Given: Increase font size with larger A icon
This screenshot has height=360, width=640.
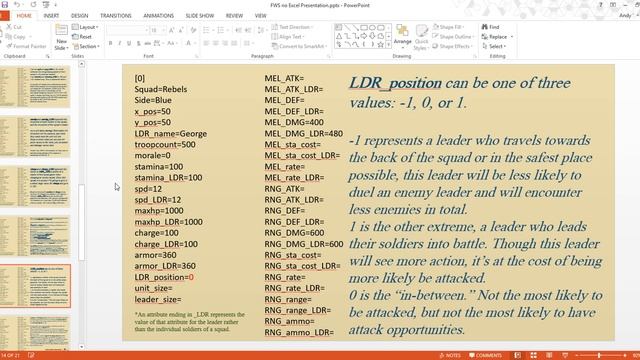Looking at the screenshot, I should 172,30.
